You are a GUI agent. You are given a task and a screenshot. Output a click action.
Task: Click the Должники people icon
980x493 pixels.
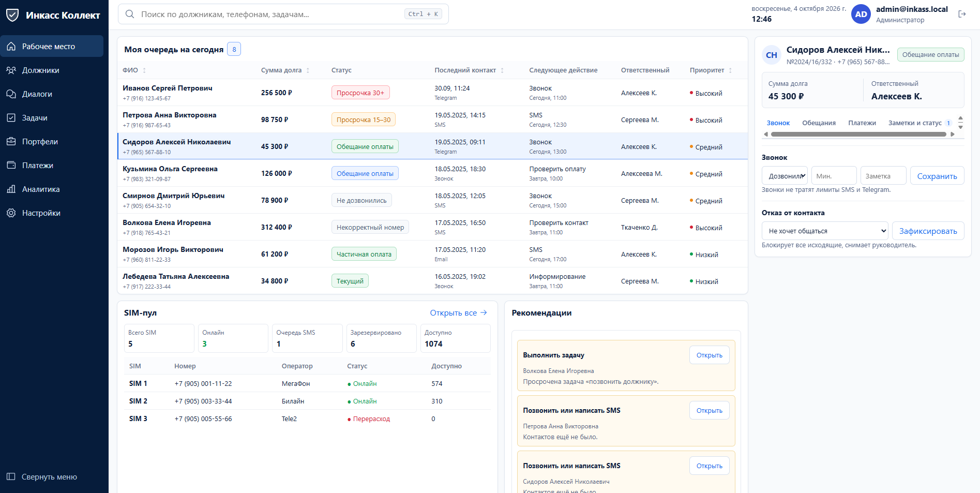[11, 70]
